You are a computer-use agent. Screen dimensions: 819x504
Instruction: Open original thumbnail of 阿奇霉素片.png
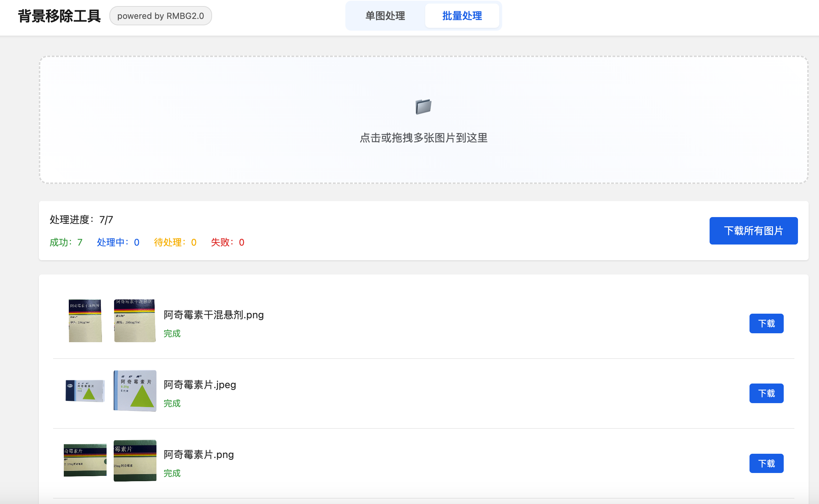pos(85,460)
